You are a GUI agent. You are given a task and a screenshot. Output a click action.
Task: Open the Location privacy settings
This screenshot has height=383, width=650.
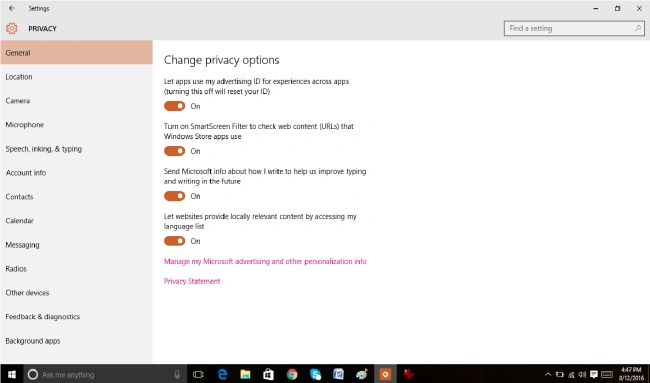coord(76,77)
